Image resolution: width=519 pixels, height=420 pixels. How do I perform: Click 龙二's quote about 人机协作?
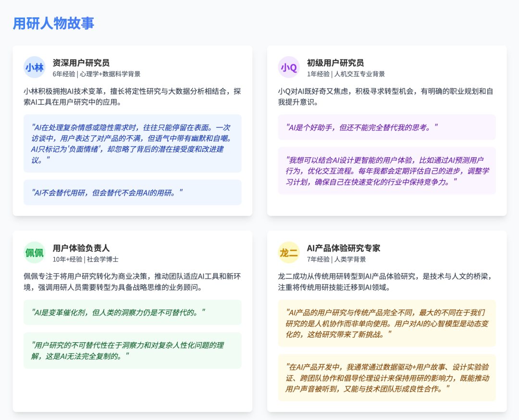coord(387,323)
